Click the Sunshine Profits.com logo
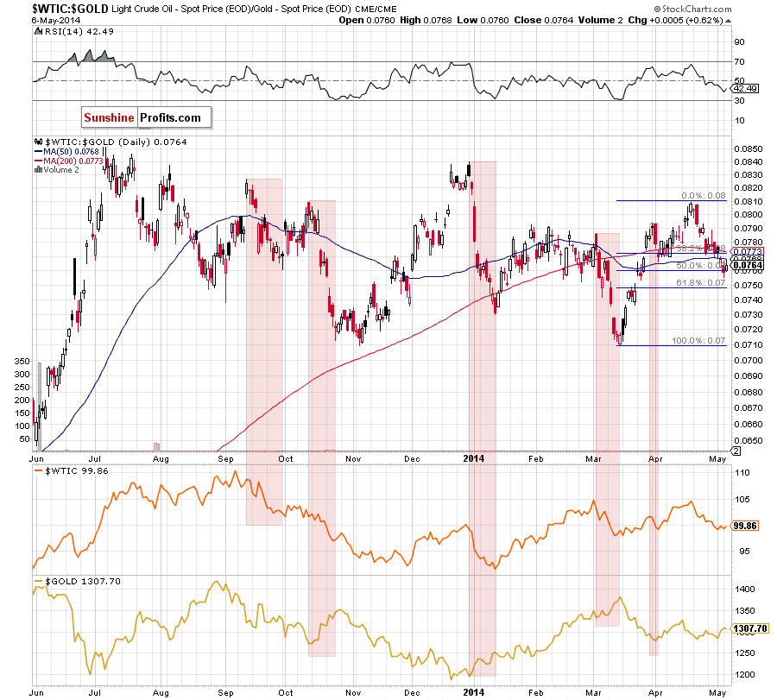 [146, 117]
